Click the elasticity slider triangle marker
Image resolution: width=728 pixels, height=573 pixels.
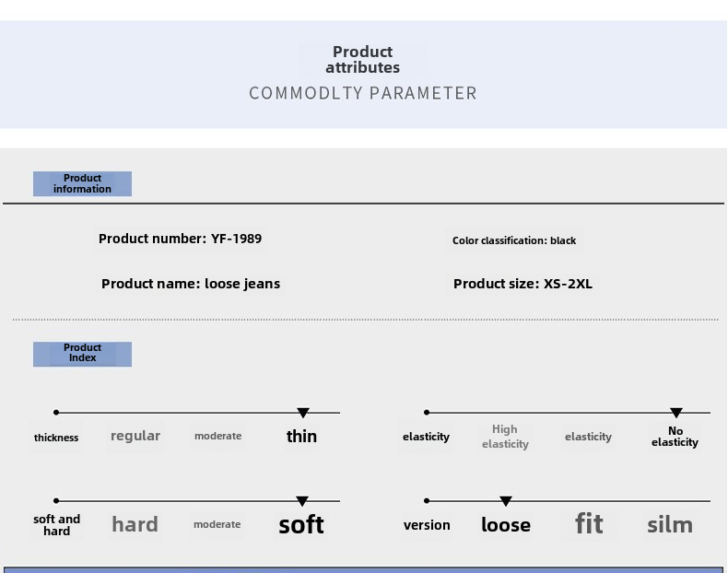pyautogui.click(x=676, y=413)
